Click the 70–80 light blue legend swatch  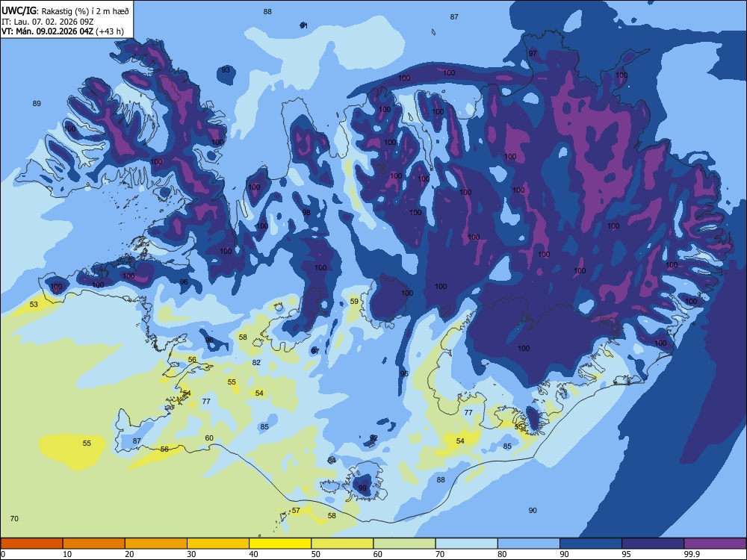466,544
